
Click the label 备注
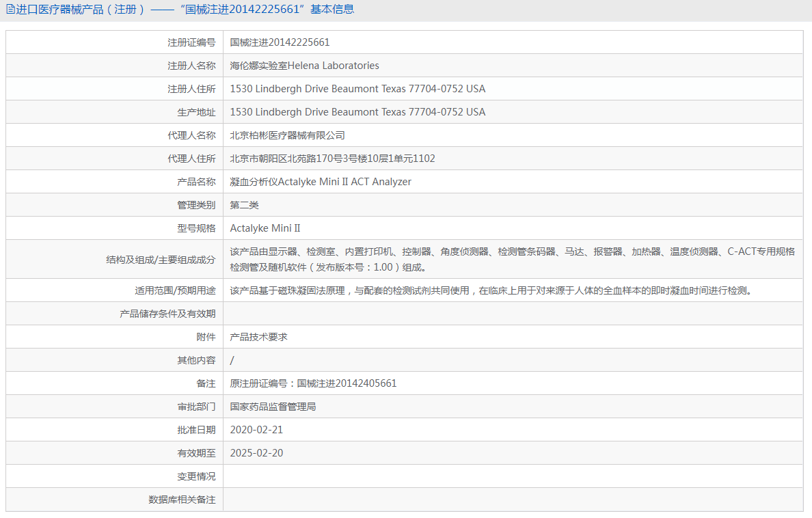[206, 384]
